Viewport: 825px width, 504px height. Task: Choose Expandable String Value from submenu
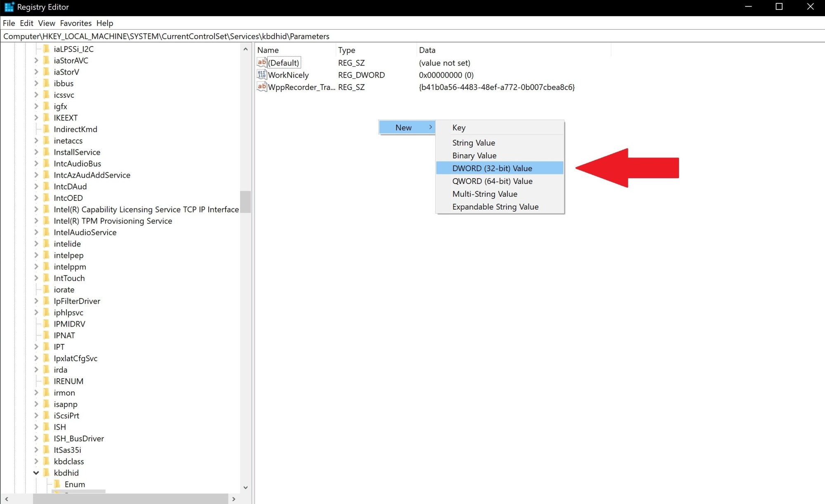pos(500,207)
